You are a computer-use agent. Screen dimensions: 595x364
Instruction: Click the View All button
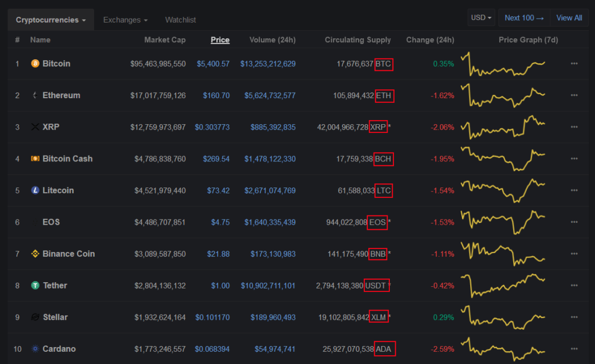pos(569,17)
